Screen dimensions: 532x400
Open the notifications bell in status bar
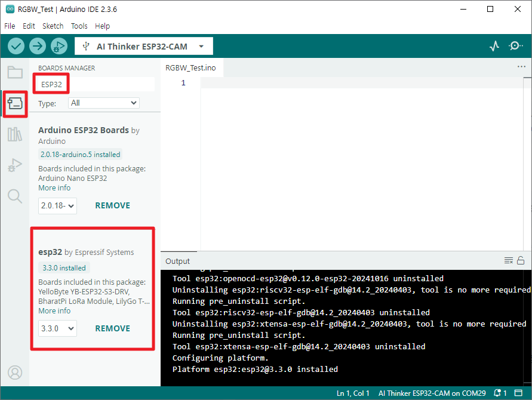point(500,393)
